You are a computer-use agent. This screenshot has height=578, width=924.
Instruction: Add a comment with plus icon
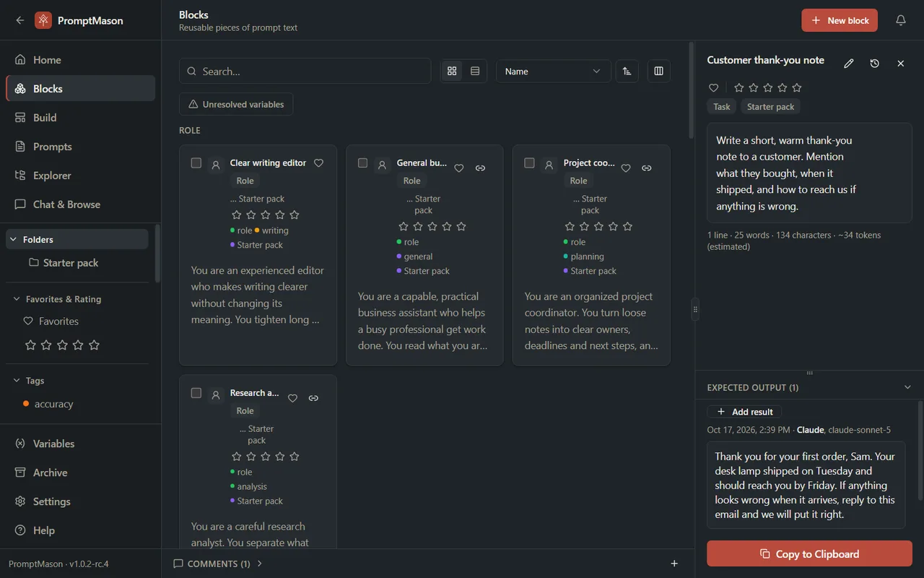tap(674, 564)
